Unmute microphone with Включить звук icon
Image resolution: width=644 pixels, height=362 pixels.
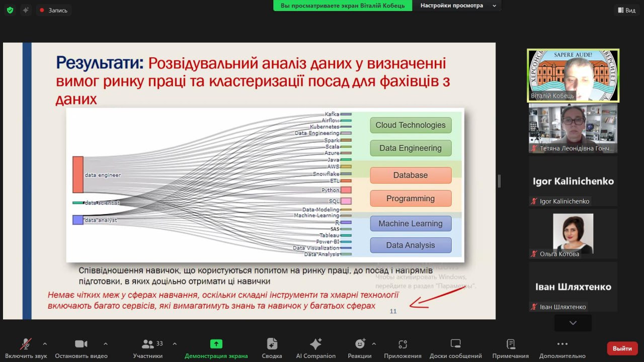tap(26, 344)
